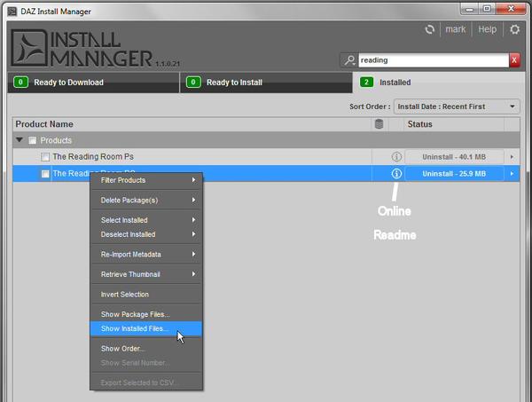Click Uninstall - 25.9 MB button
Image resolution: width=532 pixels, height=402 pixels.
click(454, 174)
